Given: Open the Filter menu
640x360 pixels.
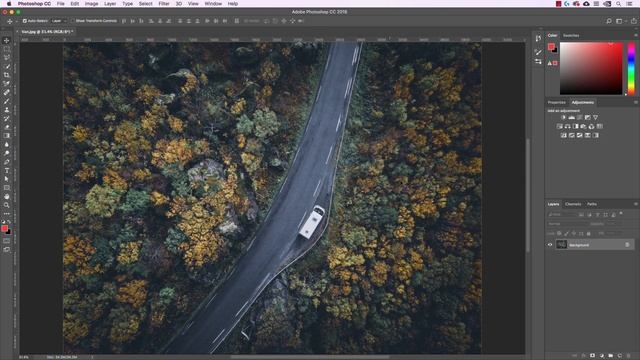Looking at the screenshot, I should 164,4.
